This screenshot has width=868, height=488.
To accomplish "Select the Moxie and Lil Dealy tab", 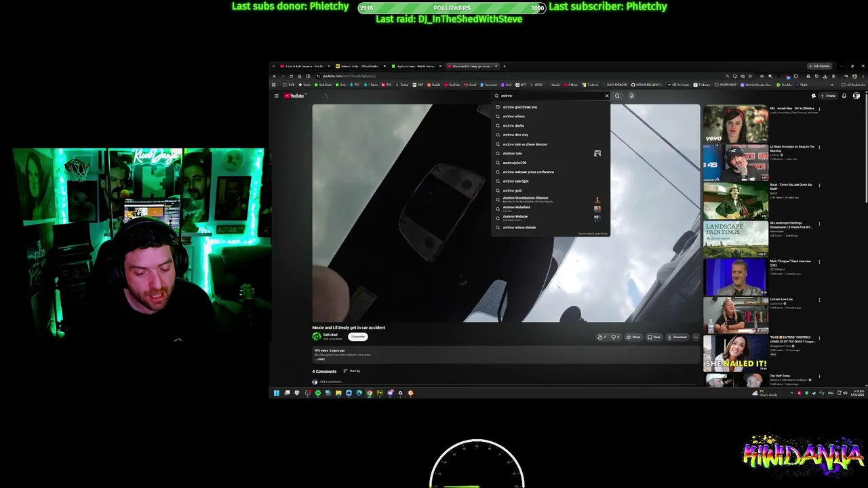I will 472,66.
